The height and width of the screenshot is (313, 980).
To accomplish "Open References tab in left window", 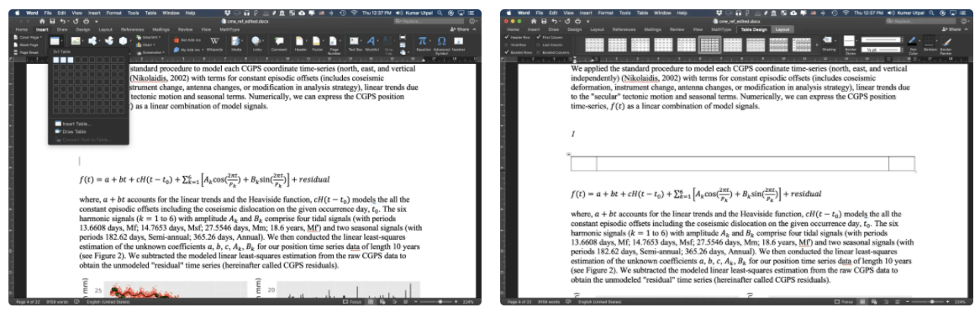I will coord(133,29).
